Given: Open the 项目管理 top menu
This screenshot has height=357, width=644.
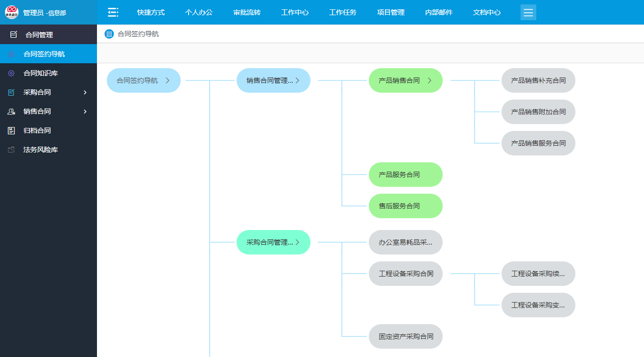Looking at the screenshot, I should (x=391, y=12).
